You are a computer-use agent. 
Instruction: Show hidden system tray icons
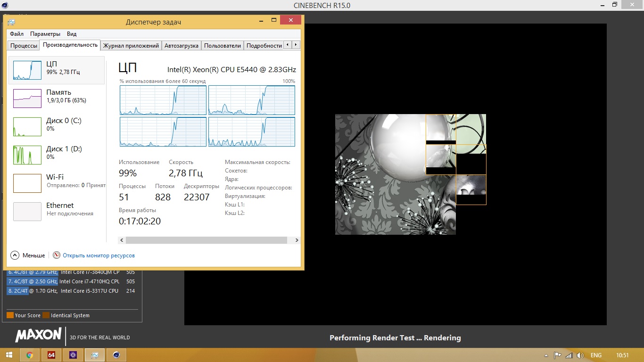[x=546, y=355]
